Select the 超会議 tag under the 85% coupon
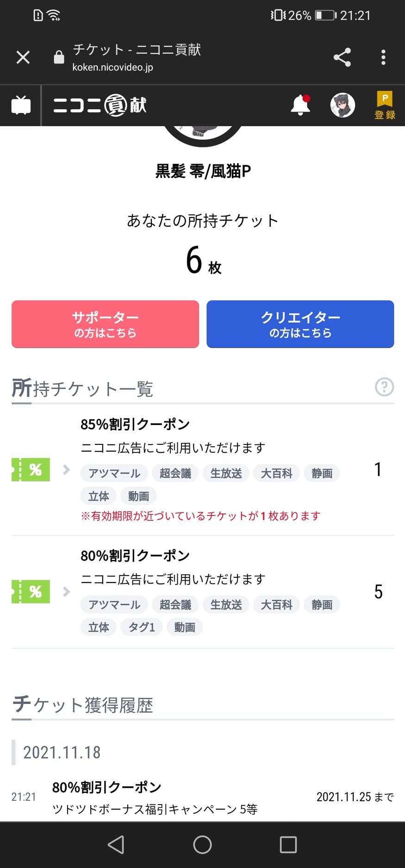The image size is (405, 868). (175, 473)
